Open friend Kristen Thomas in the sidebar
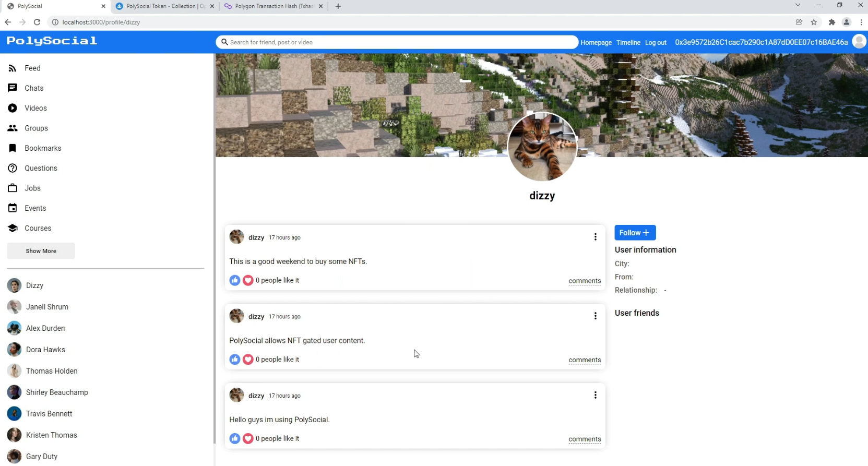The image size is (868, 466). [42, 435]
